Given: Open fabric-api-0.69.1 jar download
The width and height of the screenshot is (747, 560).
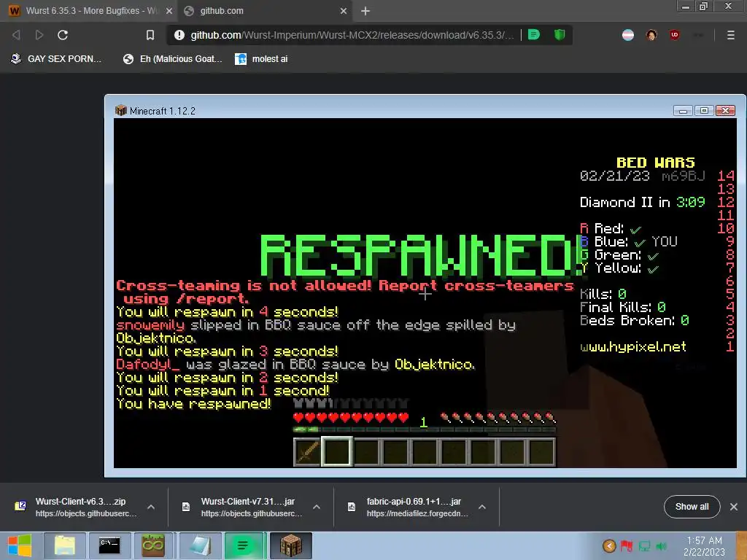Looking at the screenshot, I should (410, 507).
